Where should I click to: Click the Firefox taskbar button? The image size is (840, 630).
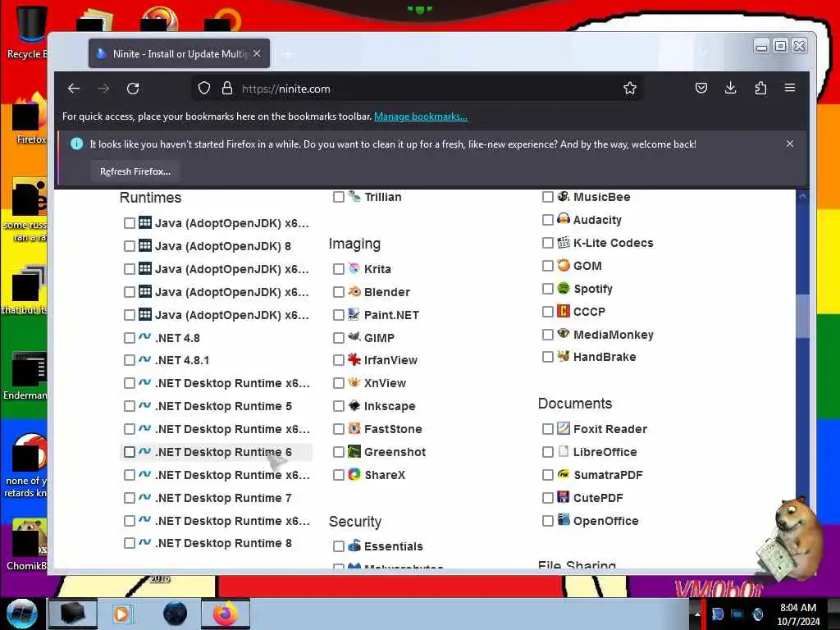click(225, 614)
